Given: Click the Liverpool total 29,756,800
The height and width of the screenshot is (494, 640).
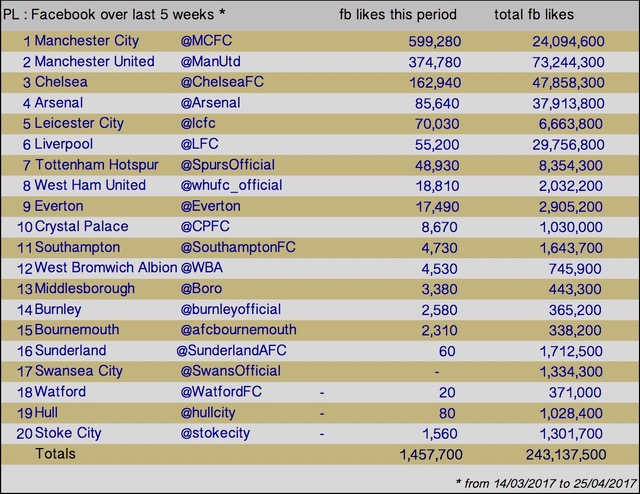Looking at the screenshot, I should pos(568,145).
